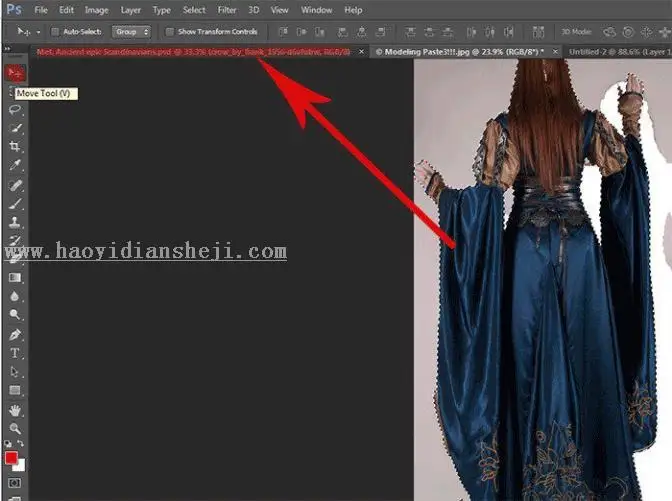672x501 pixels.
Task: Click Distribute Bottom Edges icon
Action: (448, 32)
